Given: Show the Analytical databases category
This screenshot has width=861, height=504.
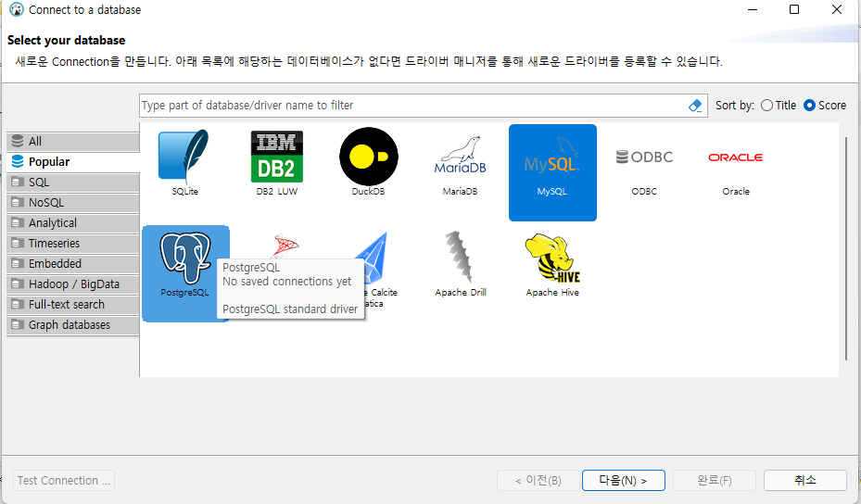Looking at the screenshot, I should [x=73, y=222].
